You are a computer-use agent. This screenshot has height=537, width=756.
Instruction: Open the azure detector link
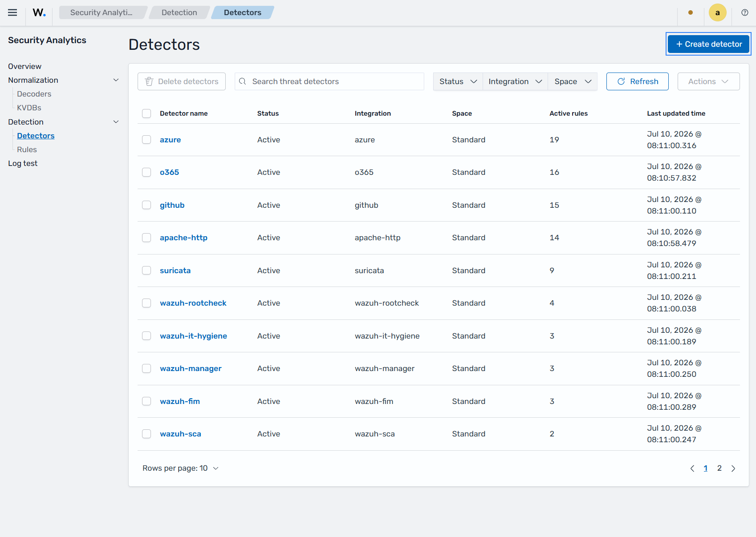point(170,140)
